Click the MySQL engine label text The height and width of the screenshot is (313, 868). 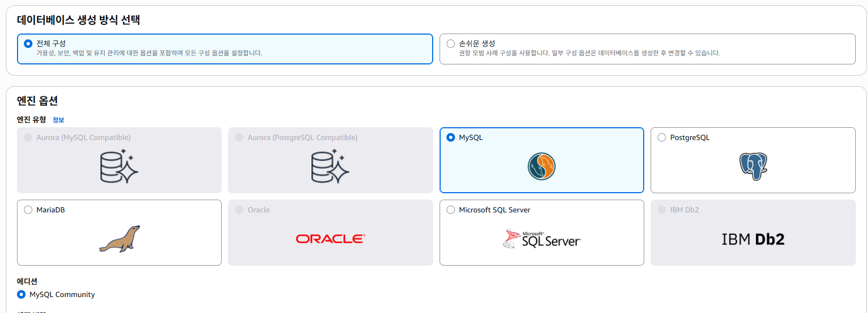[x=470, y=137]
